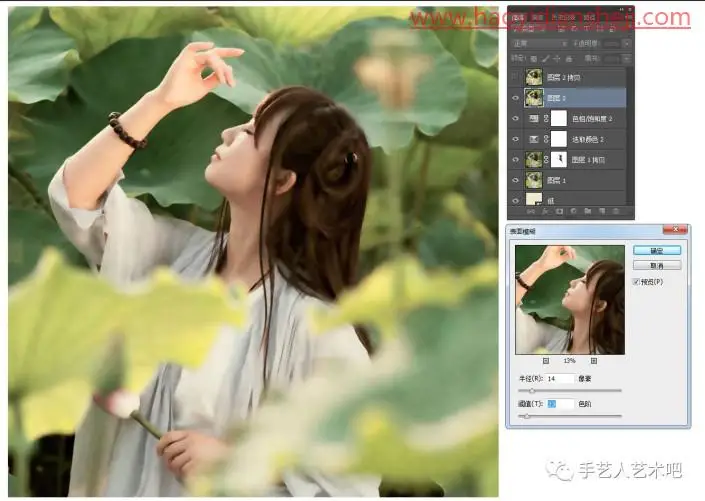Click the Surface Blur preview image
Image resolution: width=705 pixels, height=501 pixels.
[x=570, y=300]
